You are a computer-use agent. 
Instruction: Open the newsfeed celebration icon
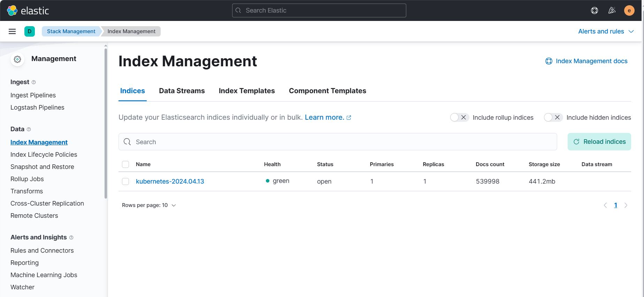612,10
